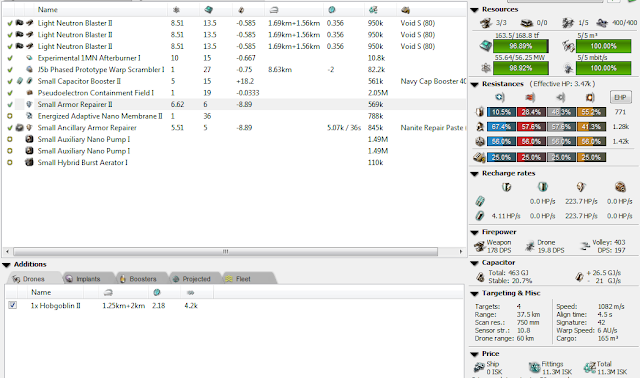Click the shield row icon in Resistances

(480, 112)
